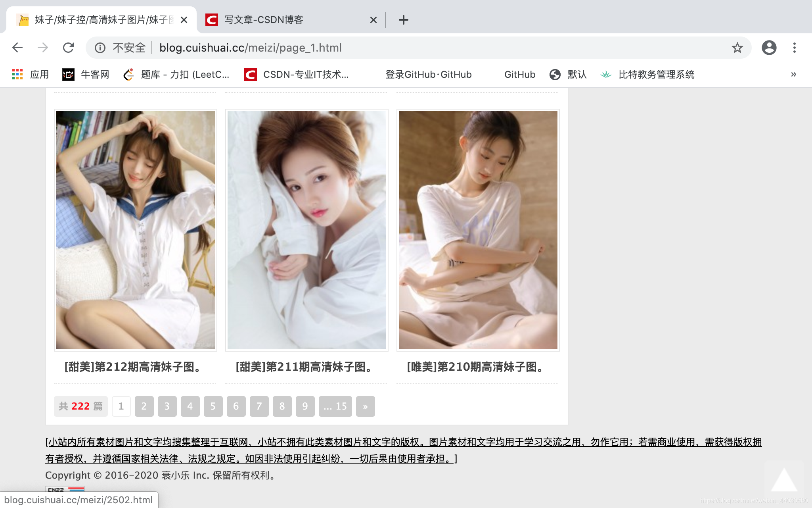Click the browser reload icon
812x508 pixels.
(69, 48)
